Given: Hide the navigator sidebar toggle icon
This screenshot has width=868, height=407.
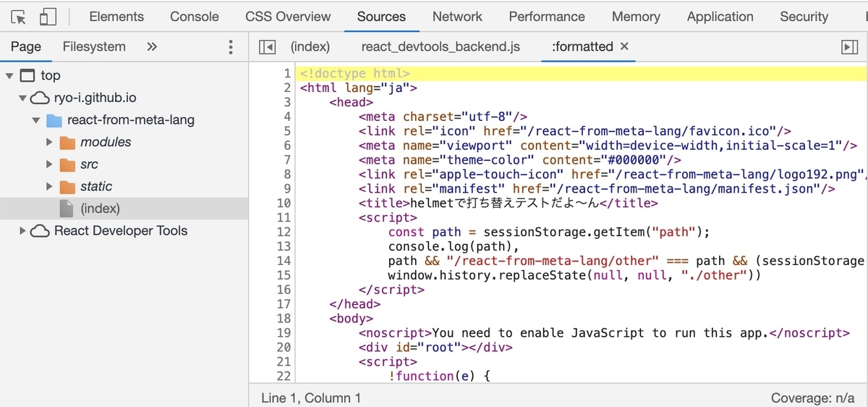Looking at the screenshot, I should coord(267,47).
